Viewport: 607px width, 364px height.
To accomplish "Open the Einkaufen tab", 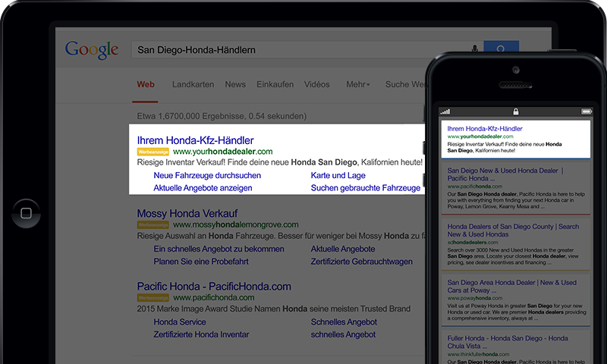I will pyautogui.click(x=275, y=84).
